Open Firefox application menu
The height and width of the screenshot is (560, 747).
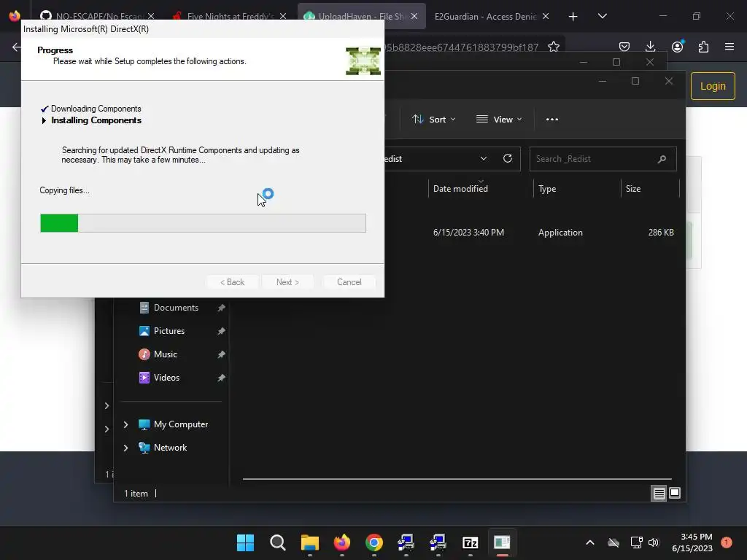(729, 47)
